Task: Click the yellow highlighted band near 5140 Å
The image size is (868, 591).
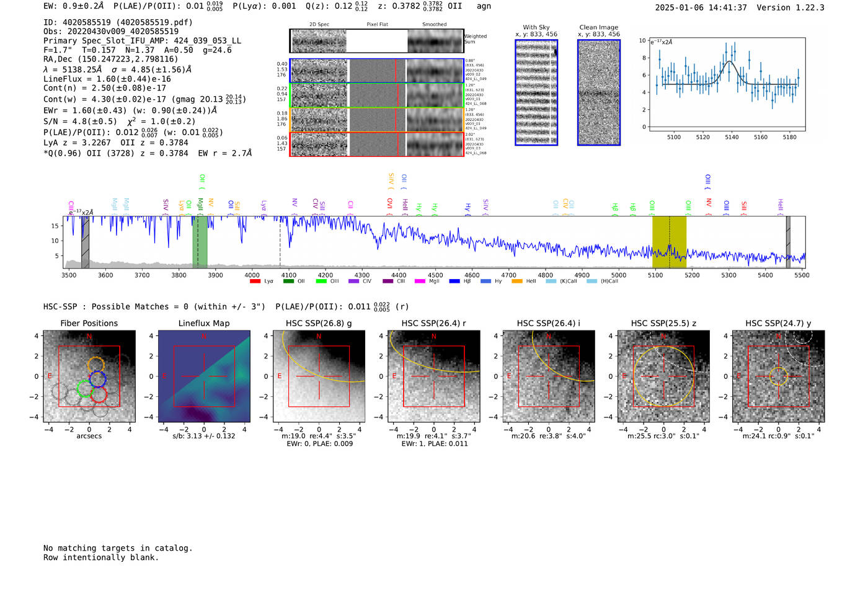Action: 669,242
